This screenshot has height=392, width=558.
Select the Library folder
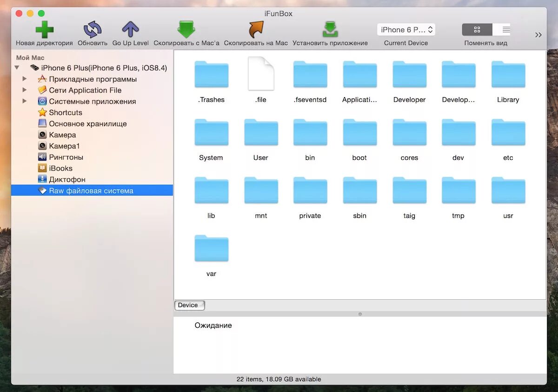click(508, 74)
